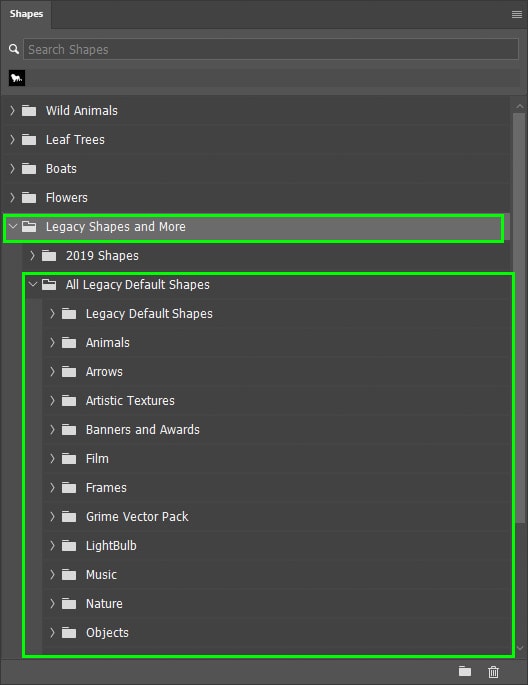Select the Banners and Awards group
The image size is (528, 685).
coord(276,429)
